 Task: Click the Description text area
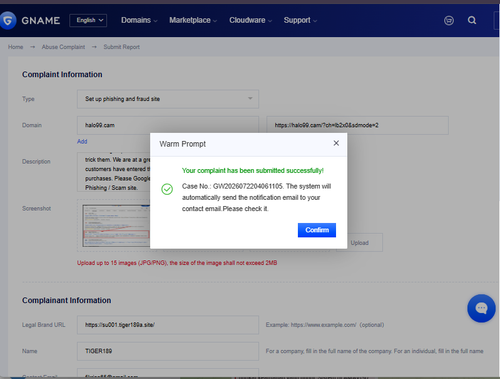[114, 172]
